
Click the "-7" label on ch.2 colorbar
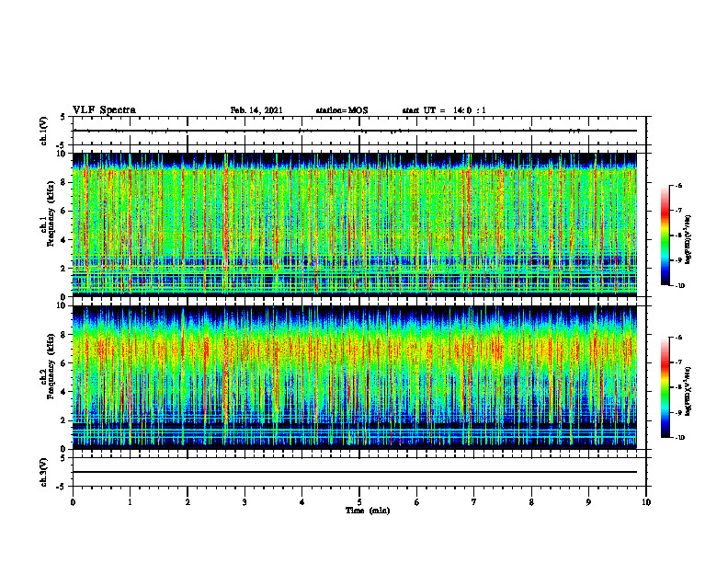point(678,362)
